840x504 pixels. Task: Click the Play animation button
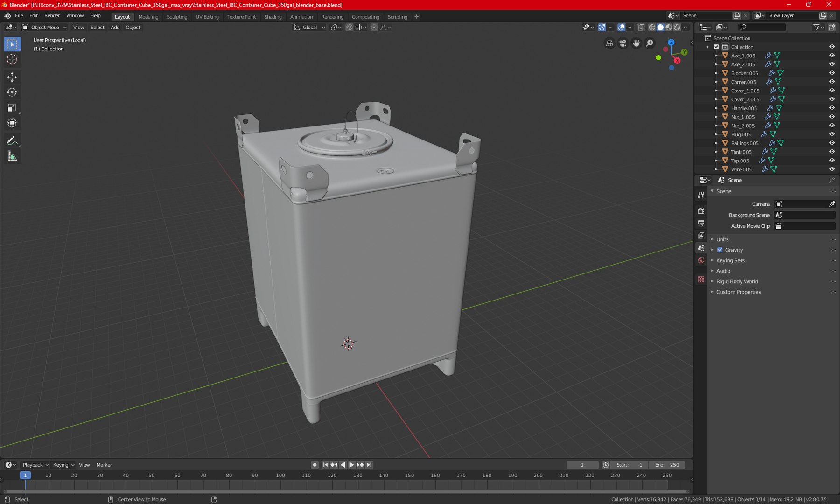[x=351, y=465]
